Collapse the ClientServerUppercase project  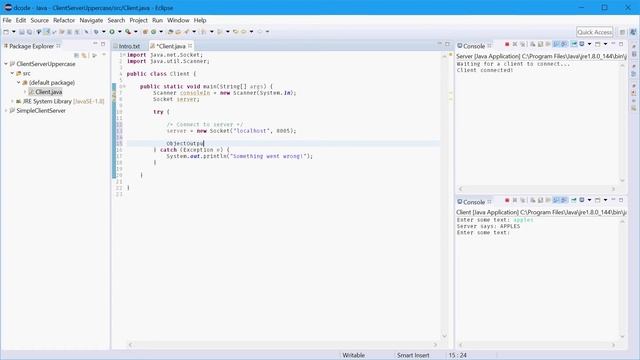[x=6, y=64]
